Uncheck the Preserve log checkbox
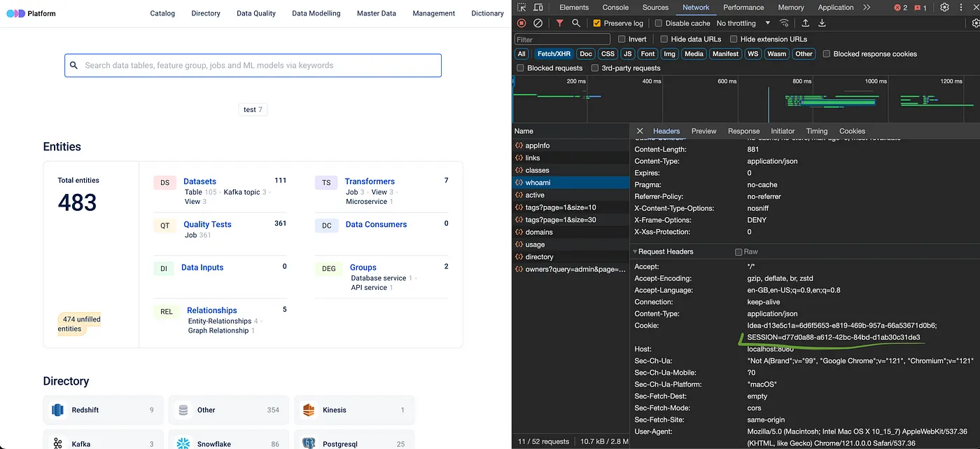Viewport: 980px width, 449px height. pyautogui.click(x=597, y=23)
